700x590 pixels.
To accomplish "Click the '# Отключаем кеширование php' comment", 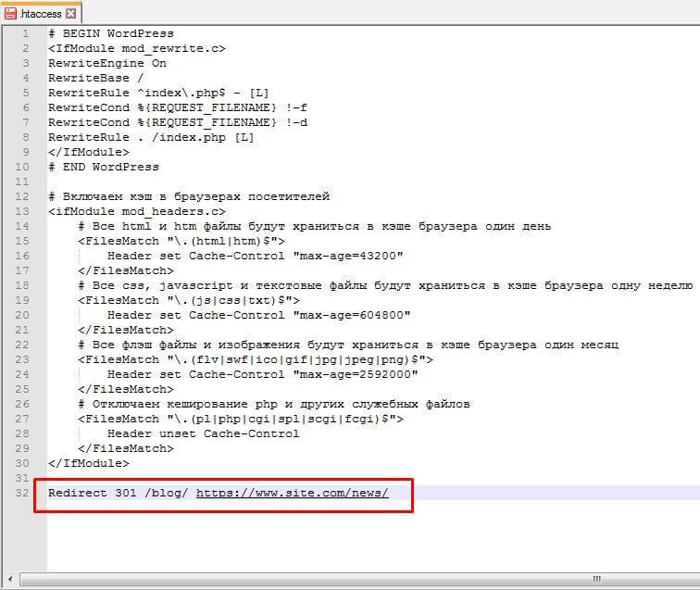I will click(x=274, y=404).
